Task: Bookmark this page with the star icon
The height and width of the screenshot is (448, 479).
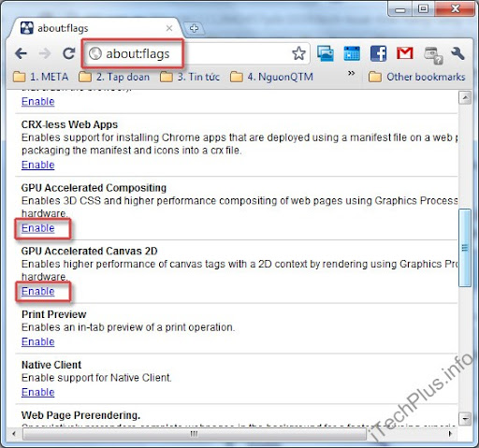Action: [298, 53]
